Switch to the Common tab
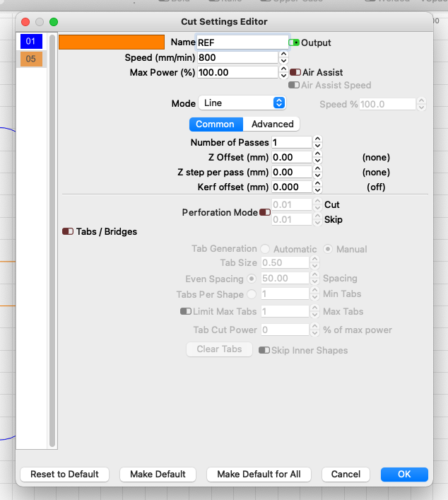Screen dimensions: 448x500 point(216,124)
